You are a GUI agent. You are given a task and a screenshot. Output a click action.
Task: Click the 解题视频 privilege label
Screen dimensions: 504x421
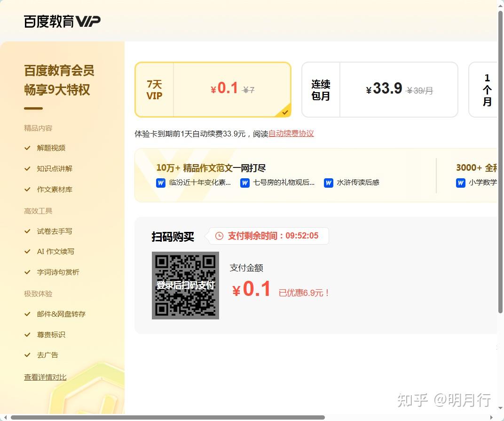[x=51, y=148]
